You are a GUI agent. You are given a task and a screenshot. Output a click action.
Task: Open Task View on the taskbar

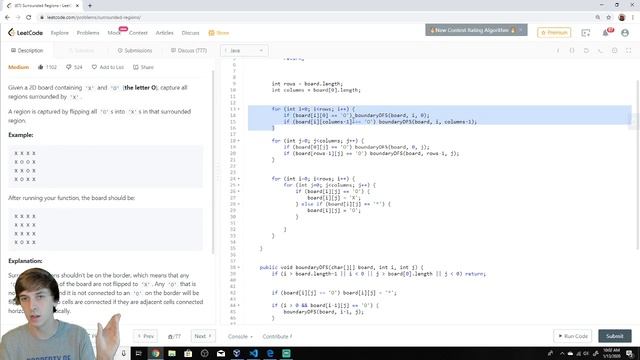tap(139, 353)
